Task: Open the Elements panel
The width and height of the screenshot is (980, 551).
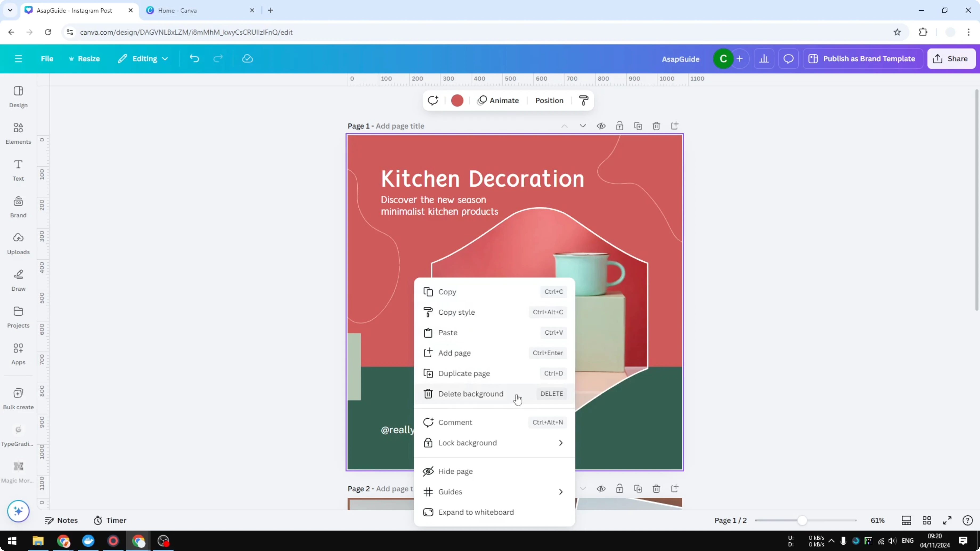Action: [x=18, y=133]
